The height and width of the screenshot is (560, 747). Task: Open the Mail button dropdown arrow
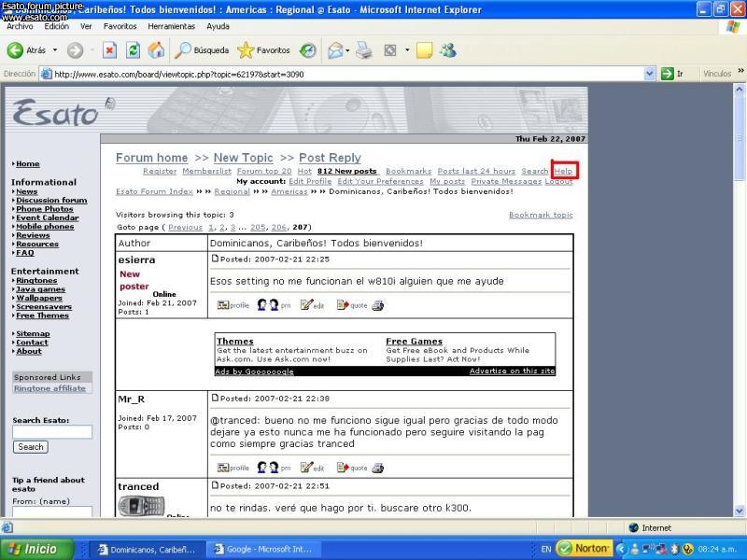(x=347, y=50)
